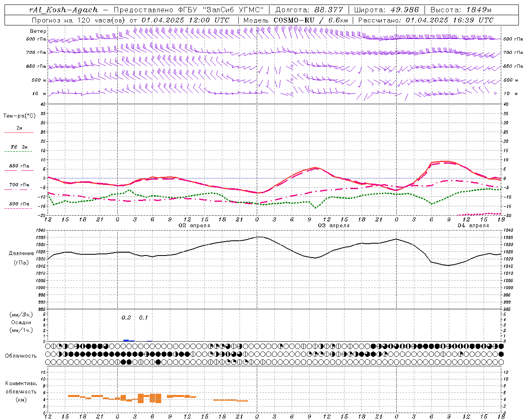Click the 0.2 precipitation amount value
The height and width of the screenshot is (420, 525).
click(x=126, y=318)
